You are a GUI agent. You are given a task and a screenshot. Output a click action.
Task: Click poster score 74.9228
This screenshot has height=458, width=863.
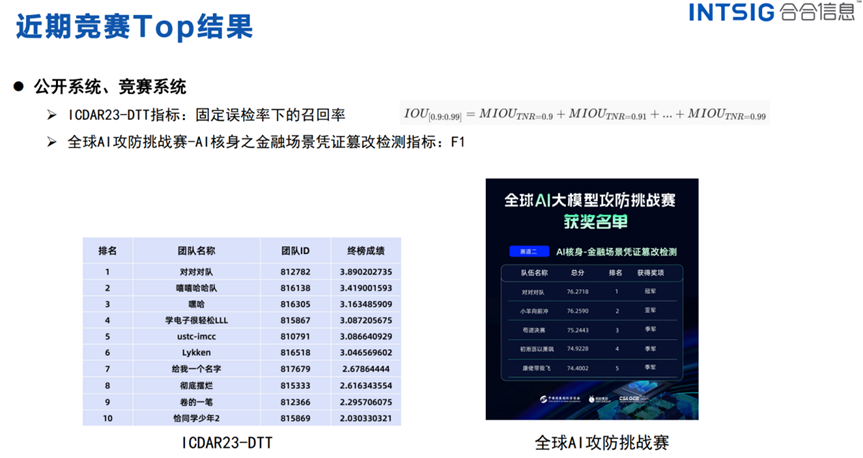coord(577,348)
